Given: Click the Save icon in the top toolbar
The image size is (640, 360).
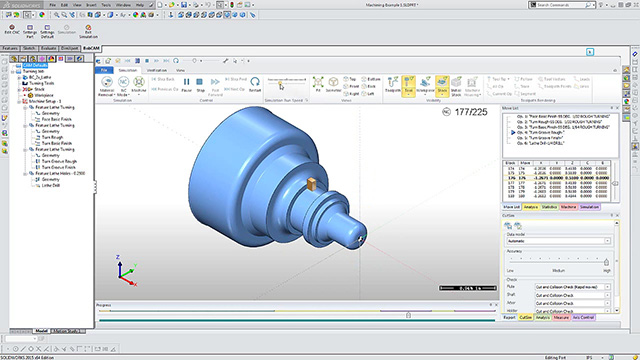Looking at the screenshot, I should point(184,5).
